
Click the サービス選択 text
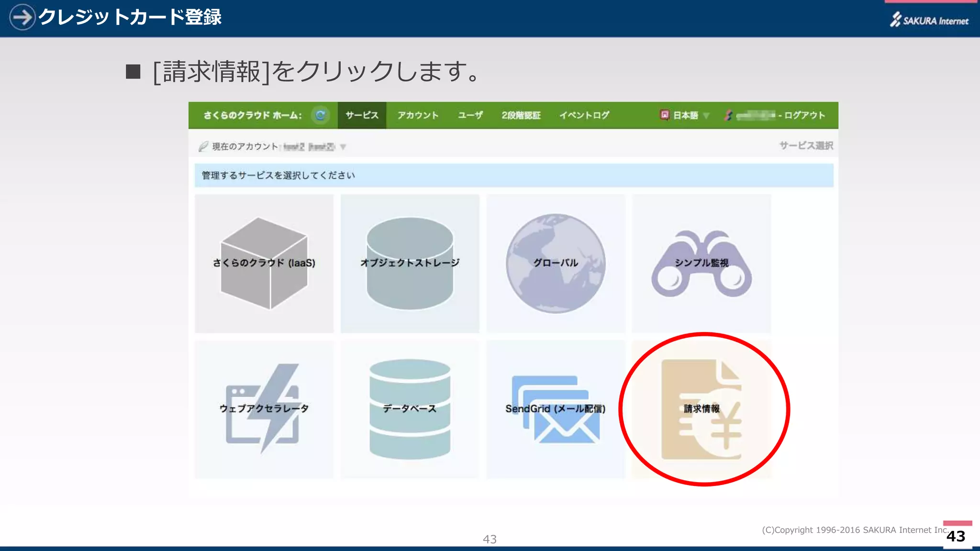pos(806,145)
